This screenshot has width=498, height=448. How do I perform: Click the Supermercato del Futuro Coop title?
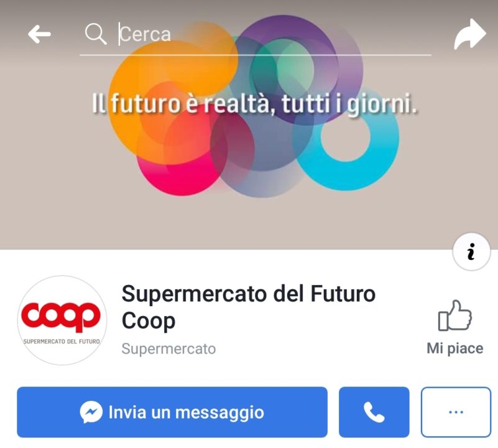click(248, 307)
